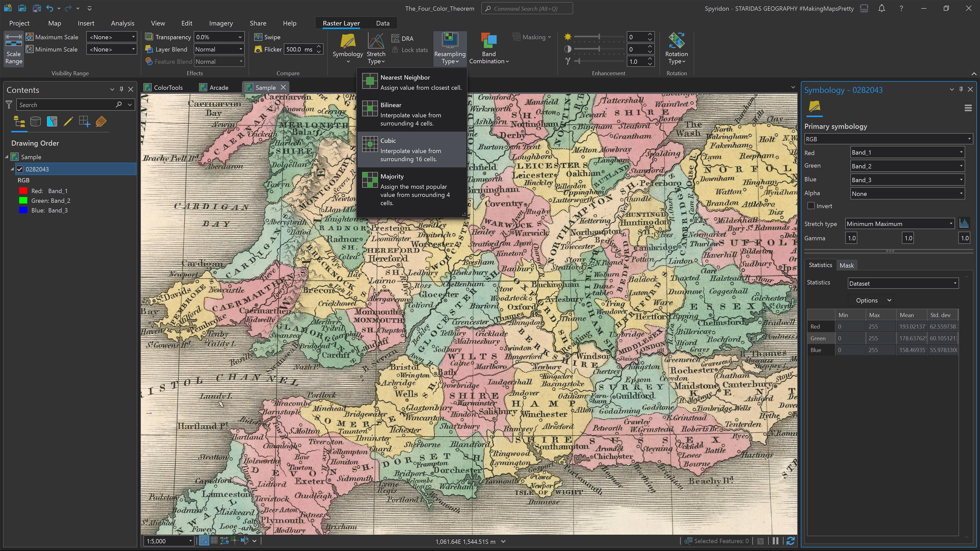This screenshot has height=551, width=980.
Task: Select the Mask tab in Symbology pane
Action: 847,265
